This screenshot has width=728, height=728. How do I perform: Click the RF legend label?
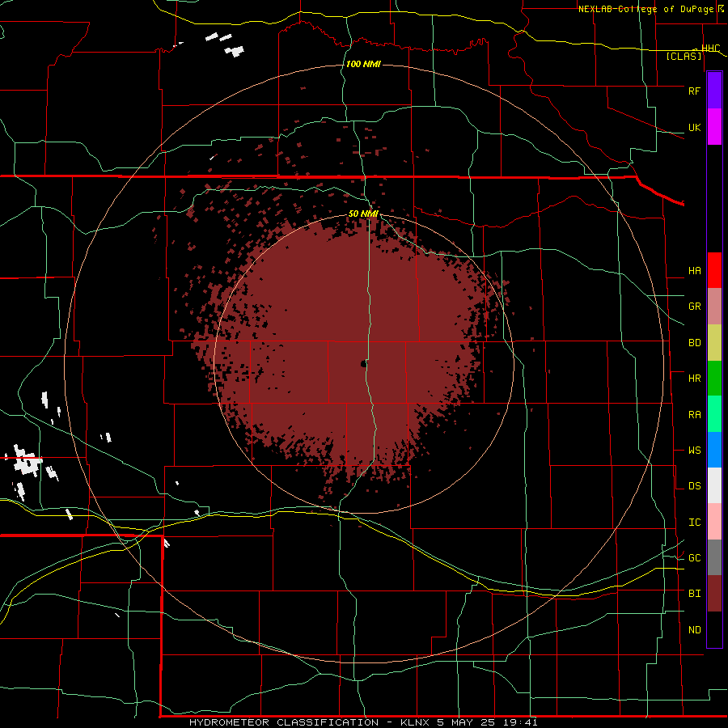694,91
